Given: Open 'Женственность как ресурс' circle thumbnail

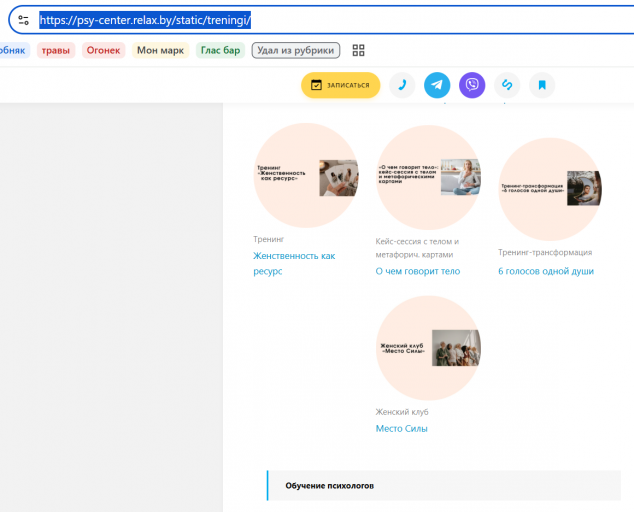Looking at the screenshot, I should point(306,175).
